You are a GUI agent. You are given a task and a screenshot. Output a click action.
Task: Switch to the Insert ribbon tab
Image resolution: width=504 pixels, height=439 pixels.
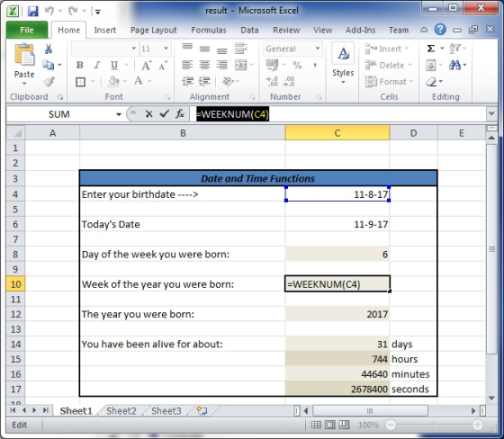[x=104, y=31]
